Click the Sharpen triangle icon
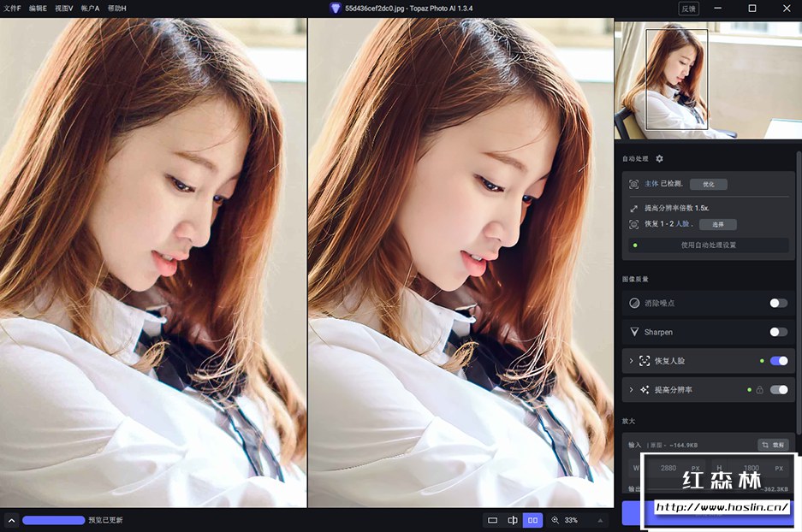 click(634, 332)
